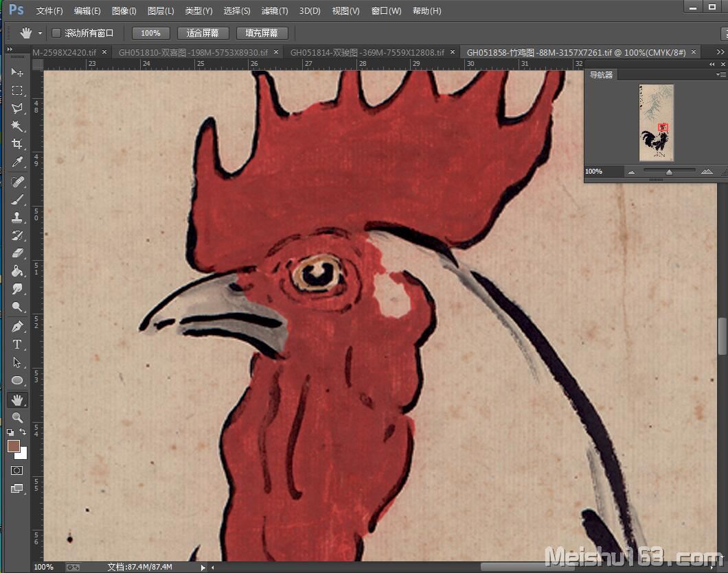
Task: Open the 图层(L) menu
Action: point(161,11)
